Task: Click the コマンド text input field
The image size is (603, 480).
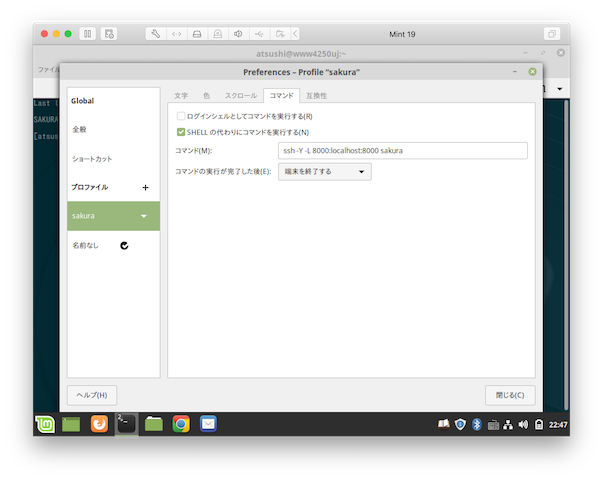Action: click(x=402, y=151)
